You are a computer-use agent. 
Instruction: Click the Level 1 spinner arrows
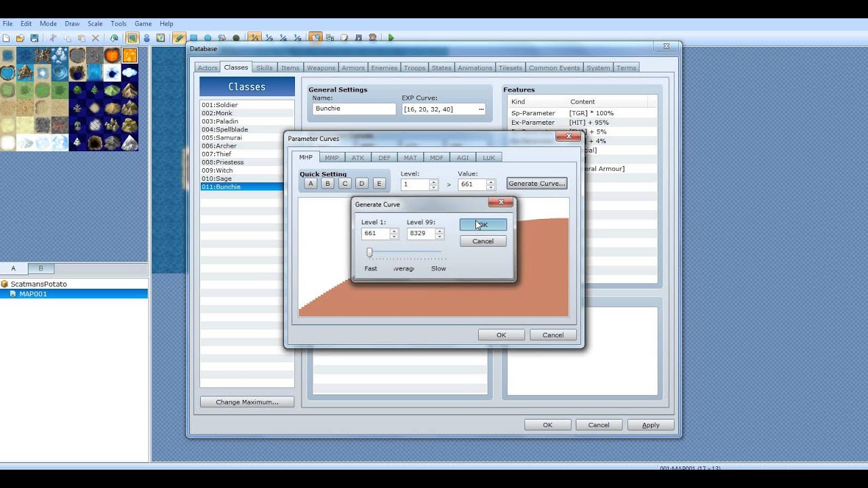point(394,233)
